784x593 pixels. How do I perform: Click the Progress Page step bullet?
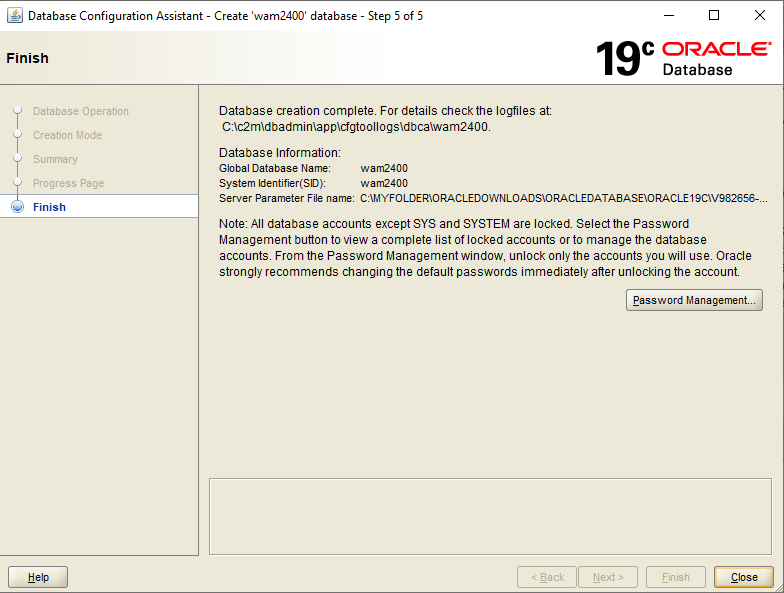point(18,182)
